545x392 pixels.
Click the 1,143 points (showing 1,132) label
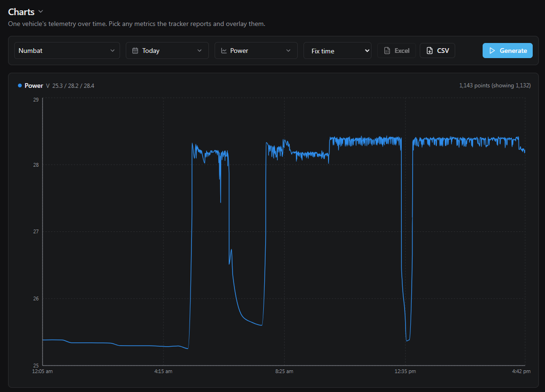[495, 85]
